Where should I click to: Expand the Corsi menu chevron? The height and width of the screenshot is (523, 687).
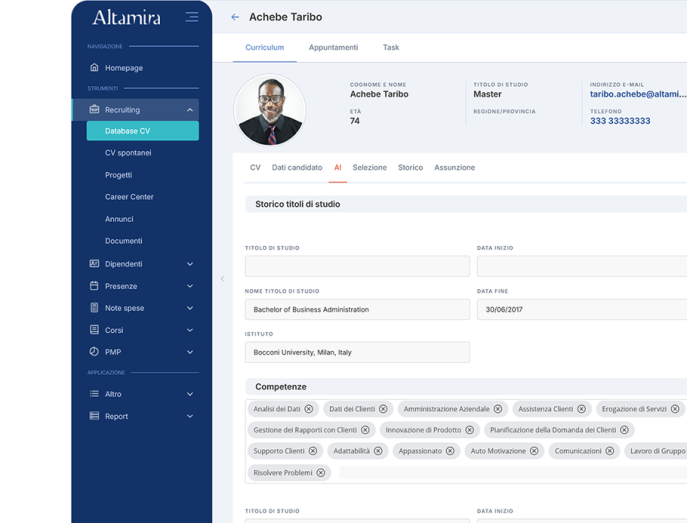click(190, 330)
